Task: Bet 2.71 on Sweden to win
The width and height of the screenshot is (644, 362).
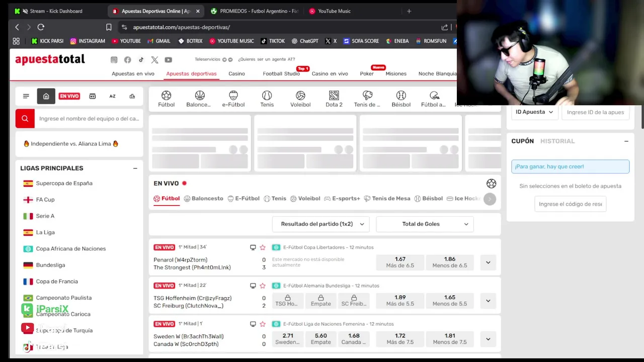Action: (x=288, y=339)
